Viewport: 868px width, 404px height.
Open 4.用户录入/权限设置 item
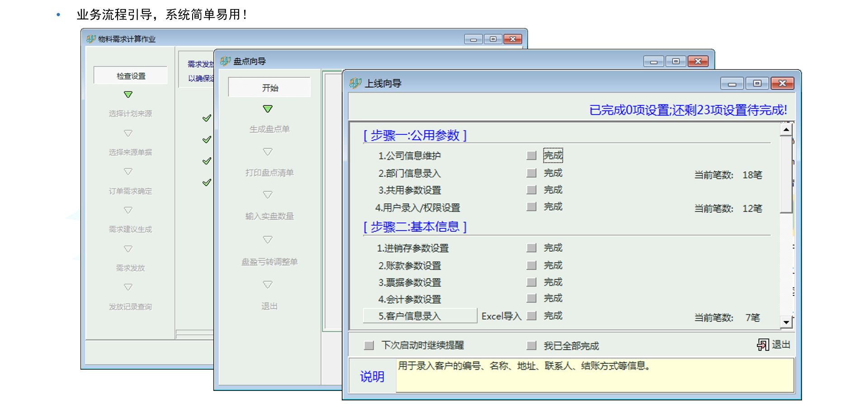tap(417, 208)
